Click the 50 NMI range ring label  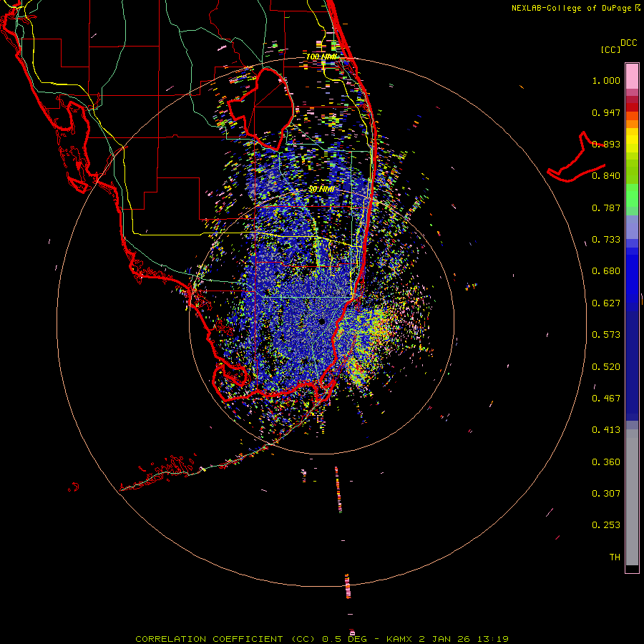(321, 189)
